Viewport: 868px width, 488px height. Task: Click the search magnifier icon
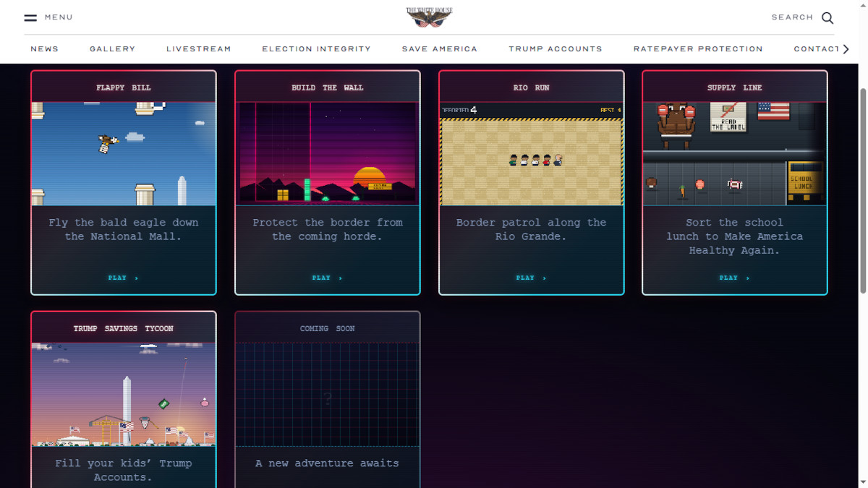(x=827, y=17)
